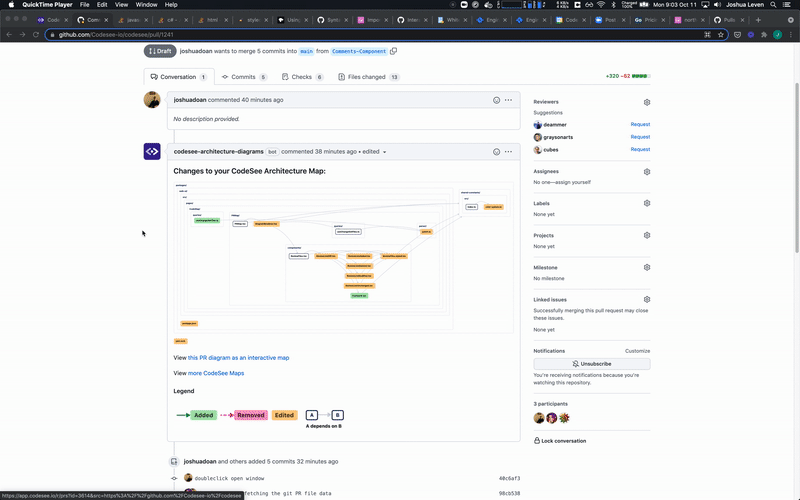Request review from graysonarts

pyautogui.click(x=640, y=137)
